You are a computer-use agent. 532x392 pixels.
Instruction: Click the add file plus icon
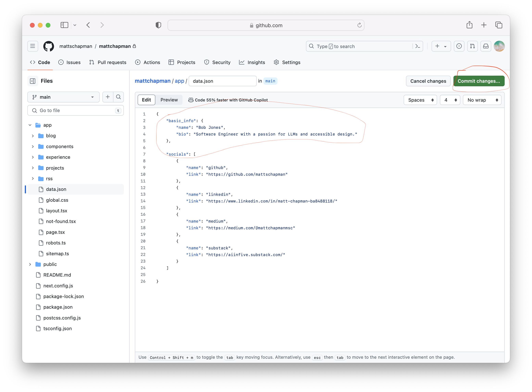(108, 97)
